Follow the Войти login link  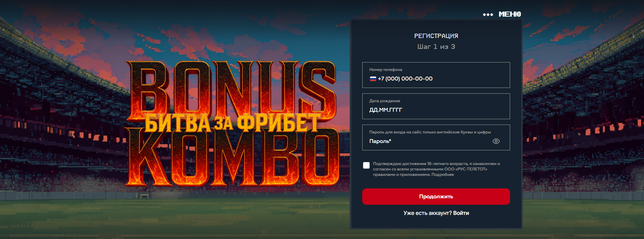point(461,213)
